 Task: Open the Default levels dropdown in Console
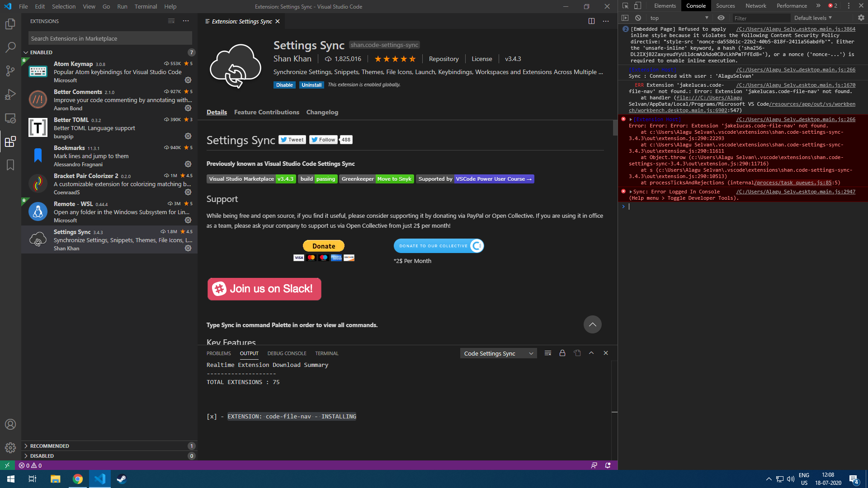pyautogui.click(x=812, y=18)
